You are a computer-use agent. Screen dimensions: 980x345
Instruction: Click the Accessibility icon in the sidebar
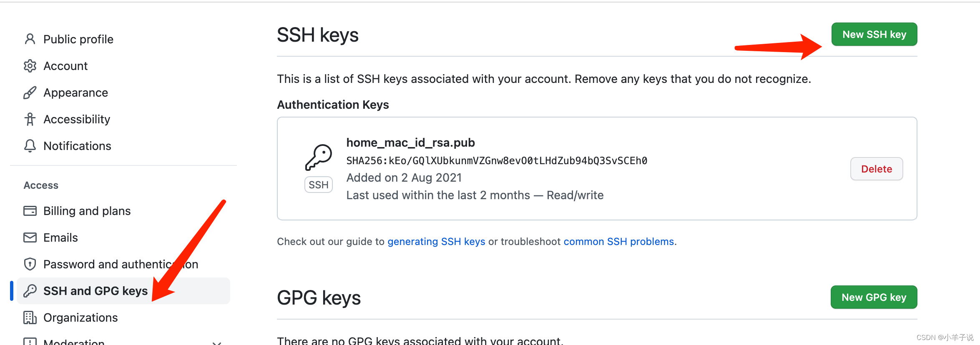tap(30, 119)
